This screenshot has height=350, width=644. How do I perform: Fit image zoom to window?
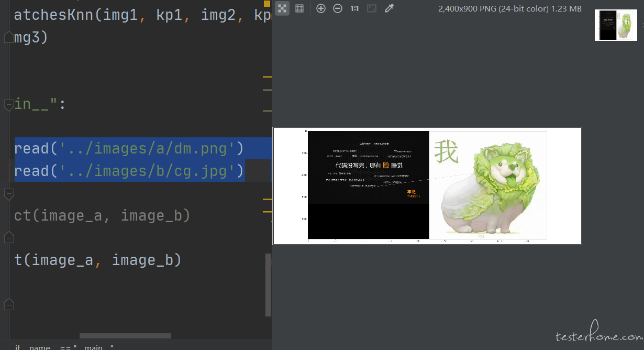pyautogui.click(x=372, y=8)
